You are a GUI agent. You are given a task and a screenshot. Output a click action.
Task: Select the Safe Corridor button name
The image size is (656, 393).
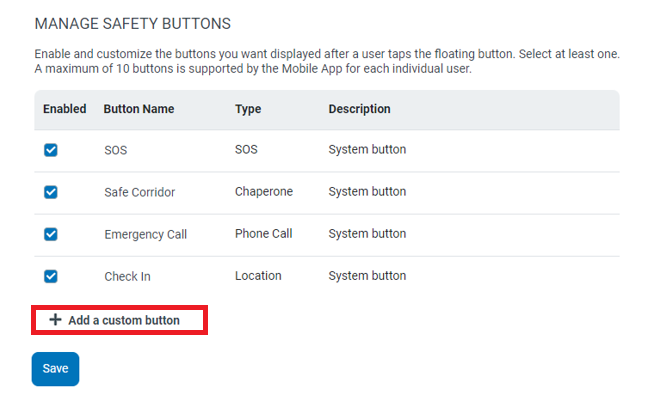(x=140, y=192)
